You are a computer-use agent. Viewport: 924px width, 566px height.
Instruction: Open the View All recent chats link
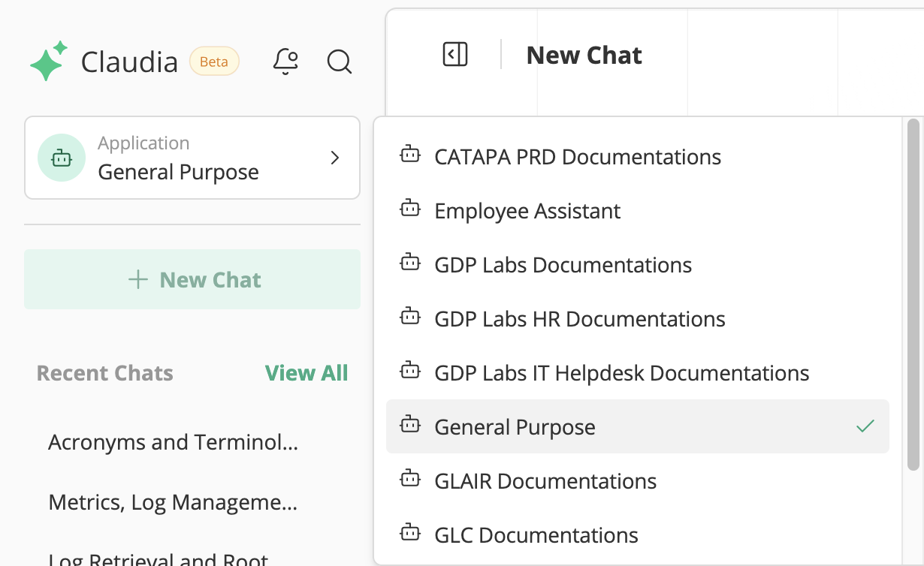(x=306, y=373)
